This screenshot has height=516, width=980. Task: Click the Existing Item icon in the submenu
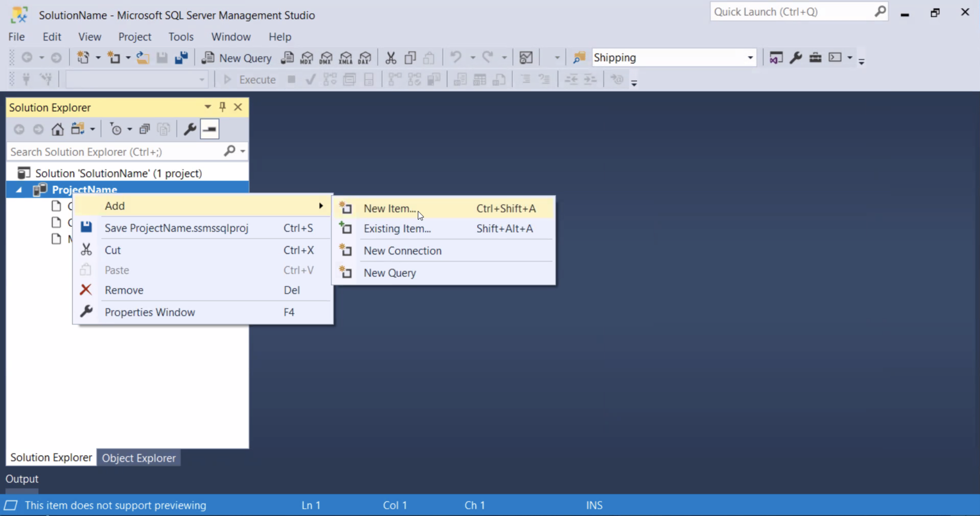pyautogui.click(x=346, y=228)
